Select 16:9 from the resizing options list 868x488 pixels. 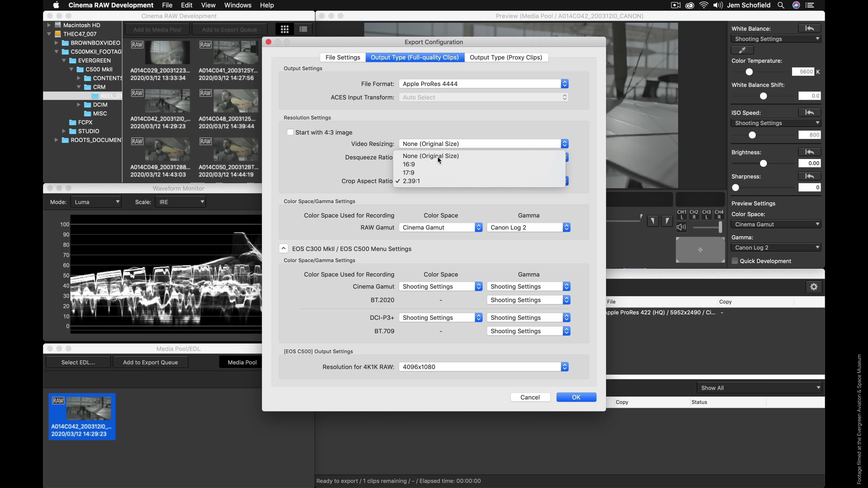point(408,164)
